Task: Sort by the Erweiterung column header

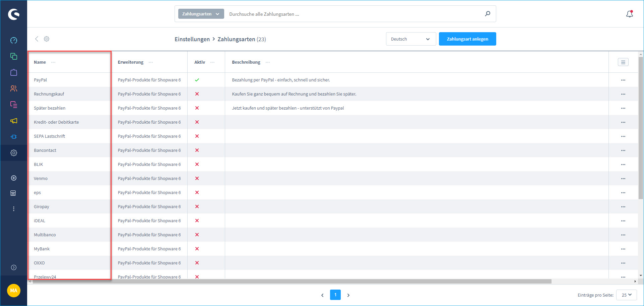Action: coord(130,62)
